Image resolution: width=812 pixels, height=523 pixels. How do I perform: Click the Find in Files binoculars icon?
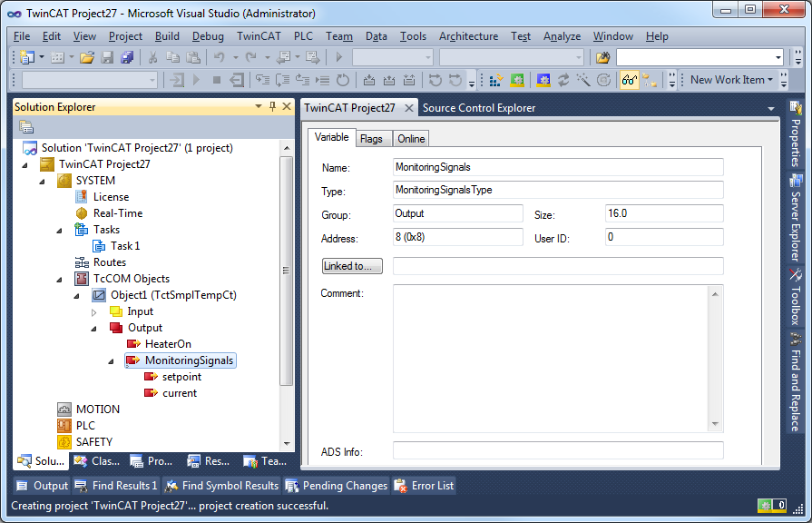602,57
